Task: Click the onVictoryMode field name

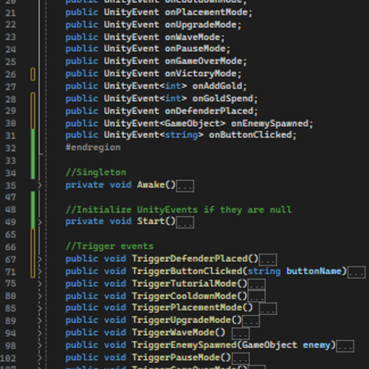Action: click(x=201, y=74)
